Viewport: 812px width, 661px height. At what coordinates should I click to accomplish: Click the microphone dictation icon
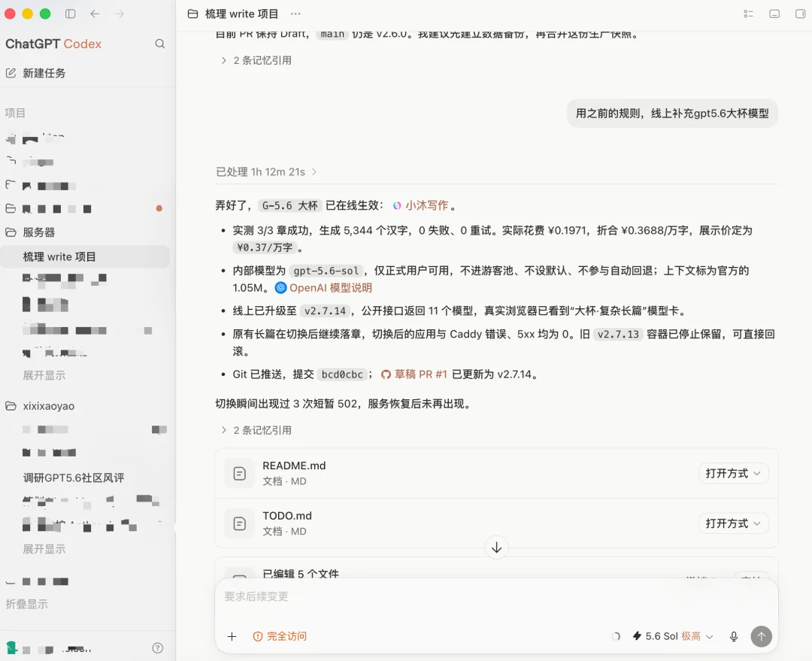[734, 636]
